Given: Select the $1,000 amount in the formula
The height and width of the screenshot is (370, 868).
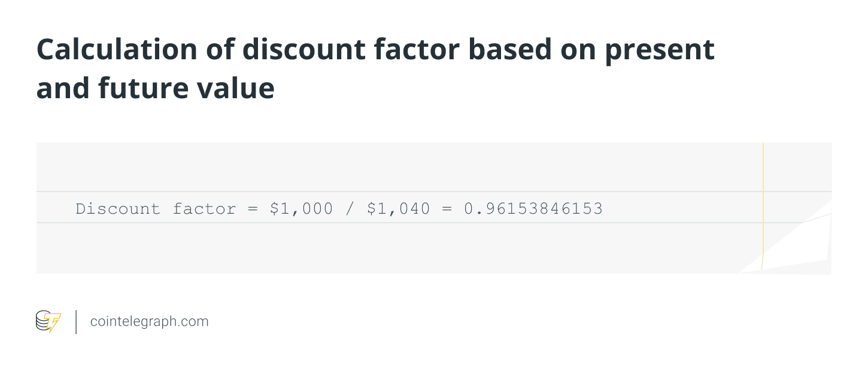Looking at the screenshot, I should pyautogui.click(x=301, y=209).
